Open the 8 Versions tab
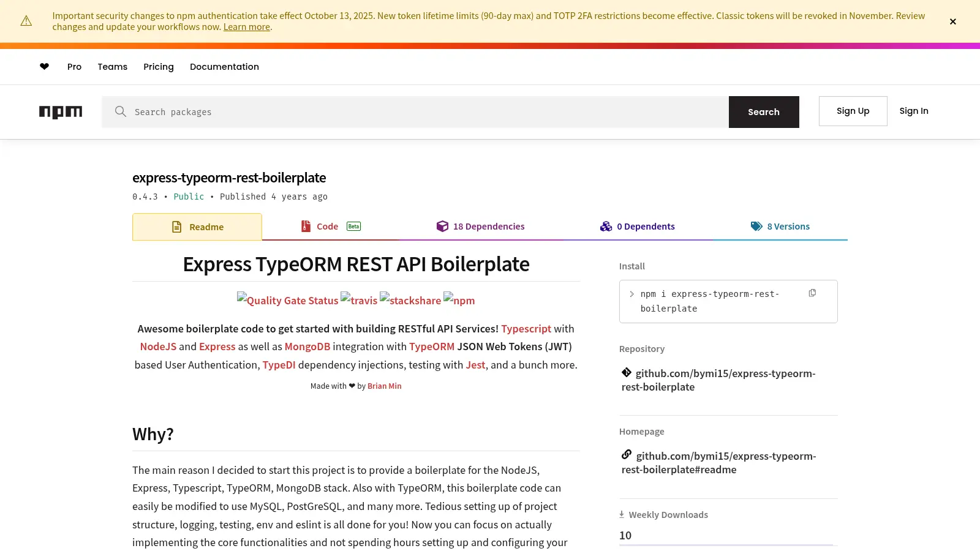 (780, 227)
